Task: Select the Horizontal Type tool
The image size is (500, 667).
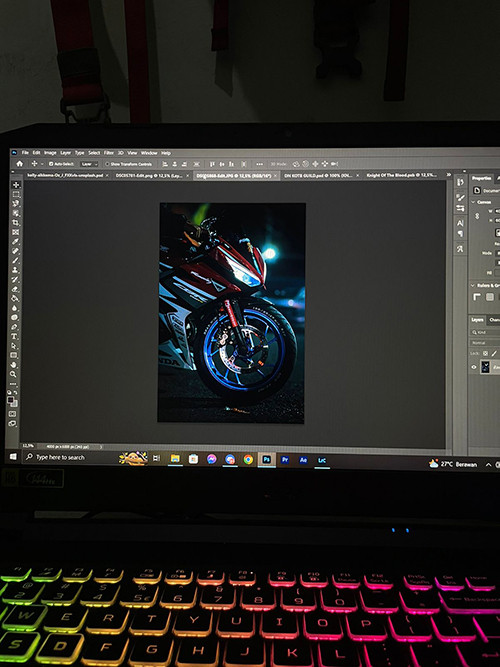Action: click(15, 336)
